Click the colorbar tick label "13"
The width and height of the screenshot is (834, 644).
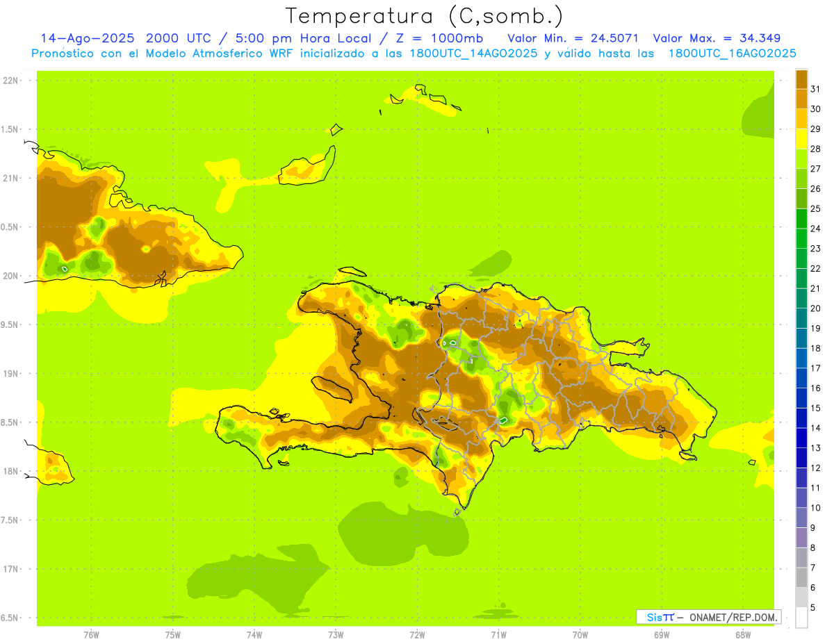click(x=815, y=448)
